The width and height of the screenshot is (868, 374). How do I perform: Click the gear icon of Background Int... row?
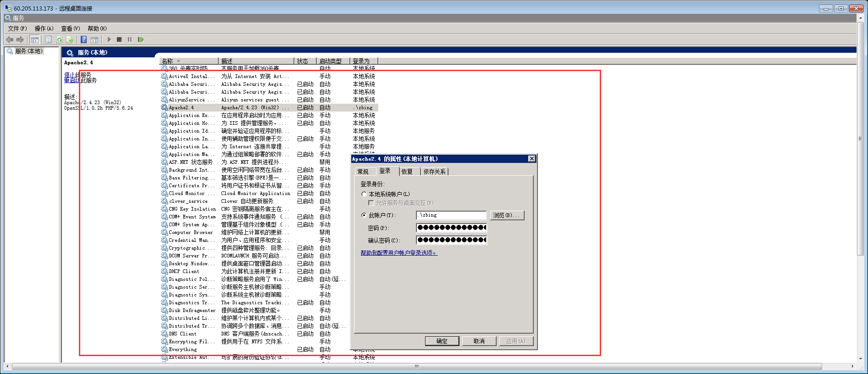pos(164,170)
